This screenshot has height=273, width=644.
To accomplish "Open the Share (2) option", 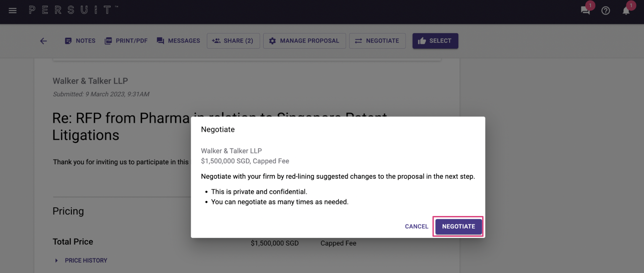I will coord(233,41).
